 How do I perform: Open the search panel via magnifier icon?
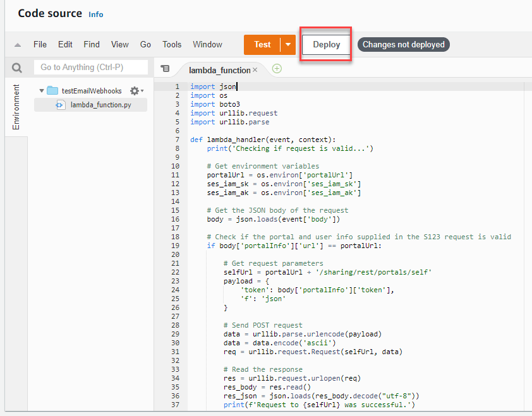16,67
